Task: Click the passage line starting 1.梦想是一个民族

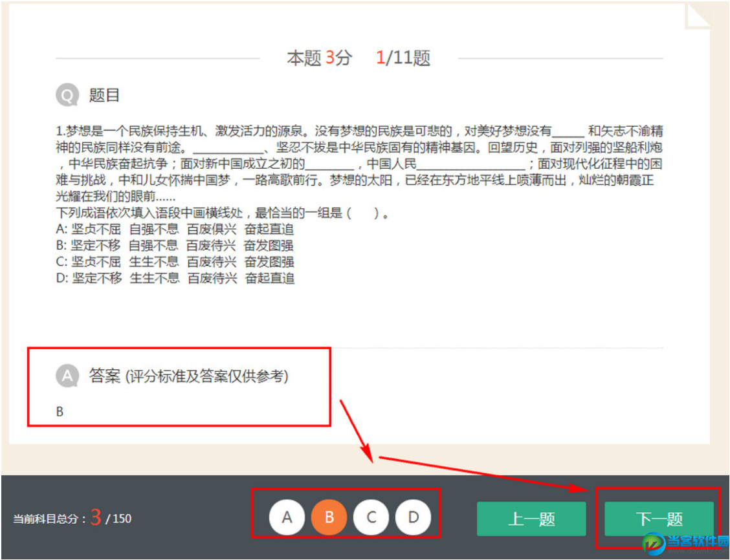Action: 359,131
